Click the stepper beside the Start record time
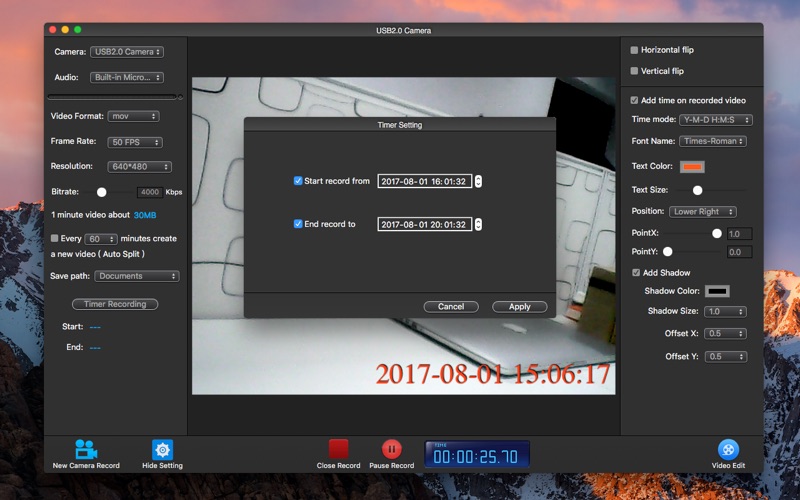Image resolution: width=800 pixels, height=500 pixels. pyautogui.click(x=478, y=181)
